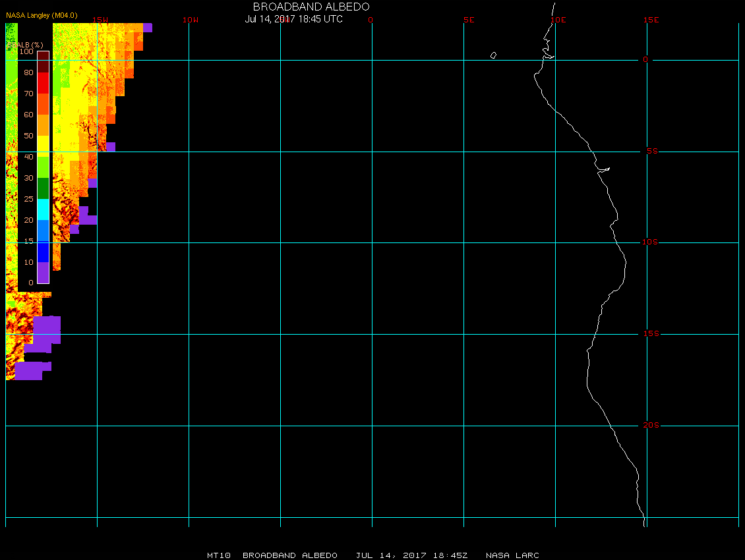Image resolution: width=745 pixels, height=560 pixels.
Task: Click the 80 tick label on the colorbar
Action: 28,72
